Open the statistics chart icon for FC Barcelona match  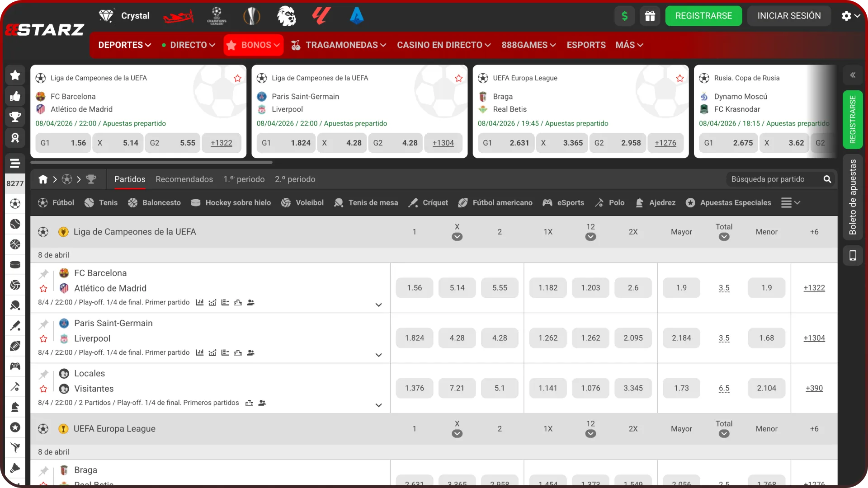(199, 302)
